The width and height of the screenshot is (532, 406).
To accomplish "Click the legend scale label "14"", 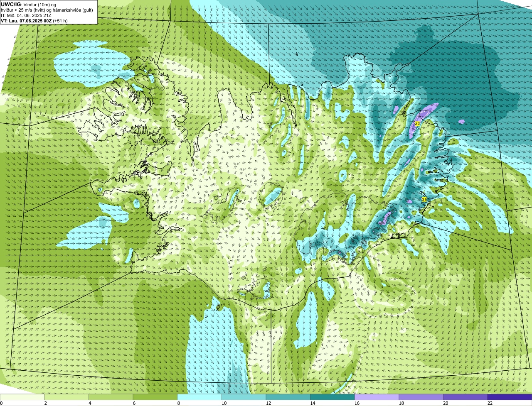I will (313, 403).
